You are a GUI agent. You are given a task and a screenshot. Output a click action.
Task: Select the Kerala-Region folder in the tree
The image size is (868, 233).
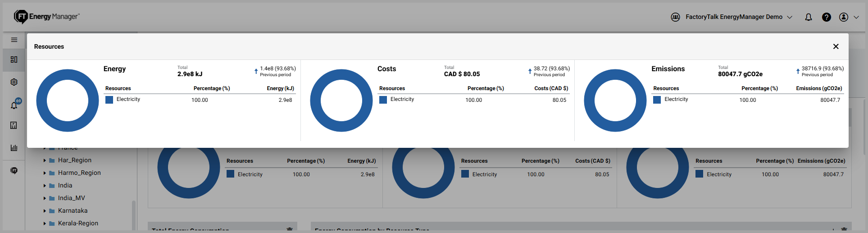point(77,224)
